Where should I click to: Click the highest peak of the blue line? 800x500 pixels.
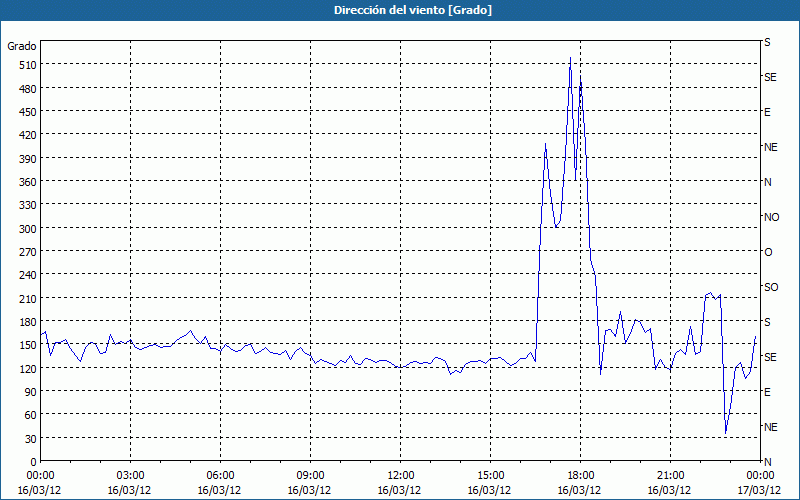(570, 58)
